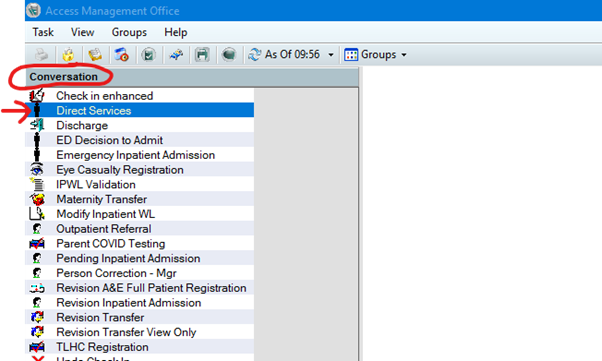Click the yellow padlock toolbar icon
Viewport: 602px width, 361px height.
pos(68,55)
